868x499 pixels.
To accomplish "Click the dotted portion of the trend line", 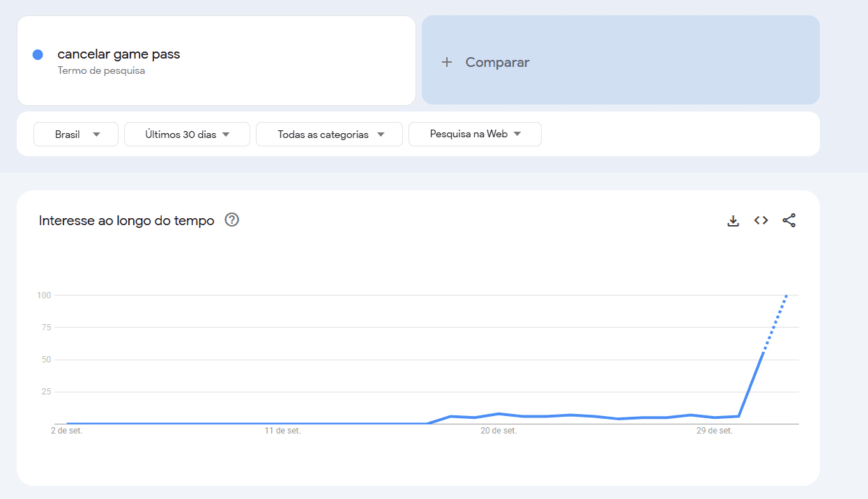I will [x=775, y=325].
